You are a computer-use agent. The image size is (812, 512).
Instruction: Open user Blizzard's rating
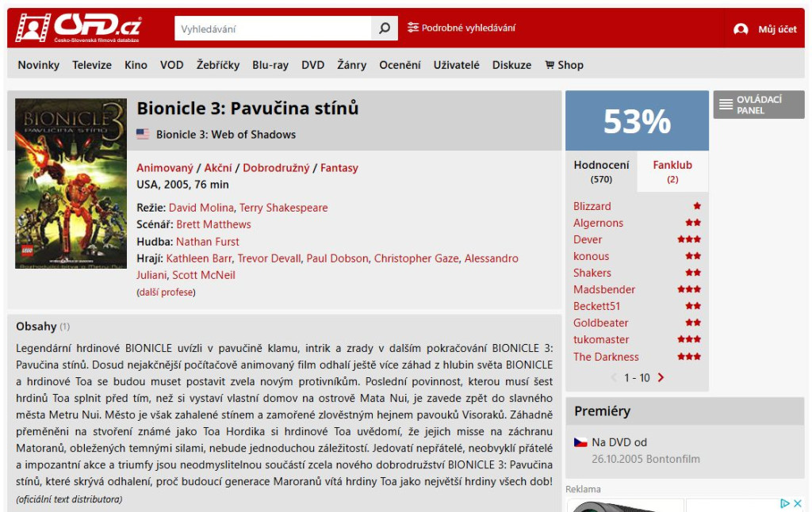[x=592, y=206]
